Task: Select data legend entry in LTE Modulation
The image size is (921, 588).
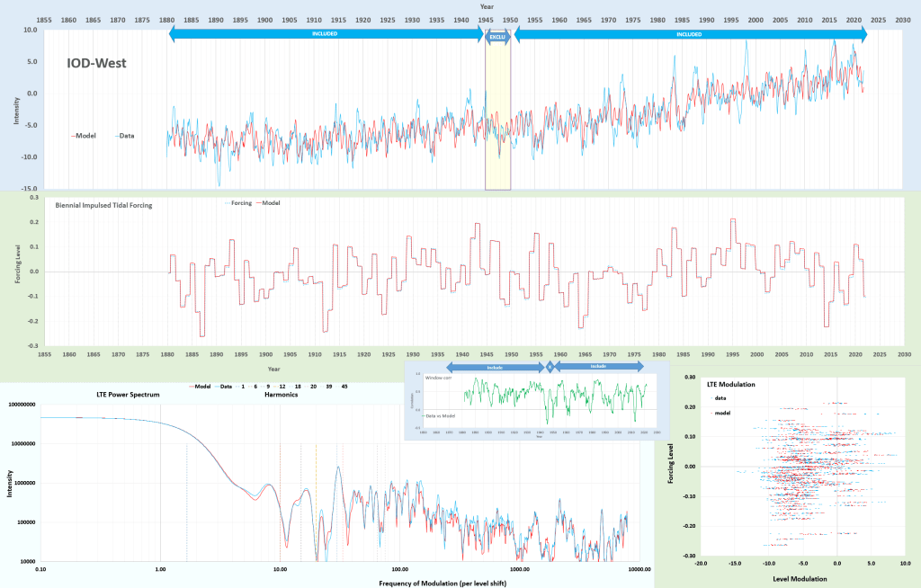Action: tap(722, 396)
